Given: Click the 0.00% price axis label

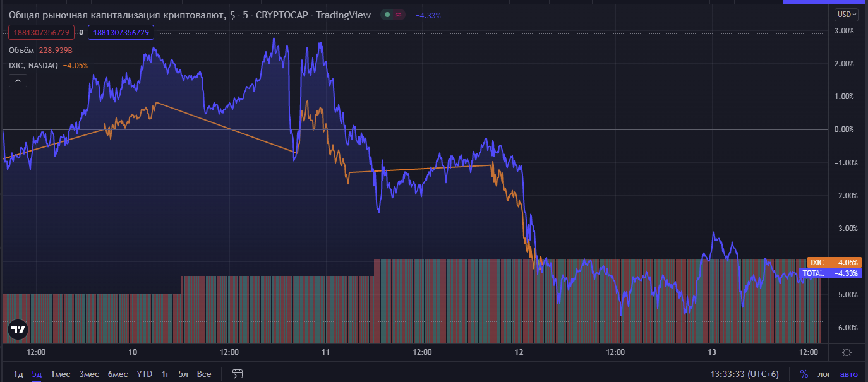Looking at the screenshot, I should click(x=844, y=129).
